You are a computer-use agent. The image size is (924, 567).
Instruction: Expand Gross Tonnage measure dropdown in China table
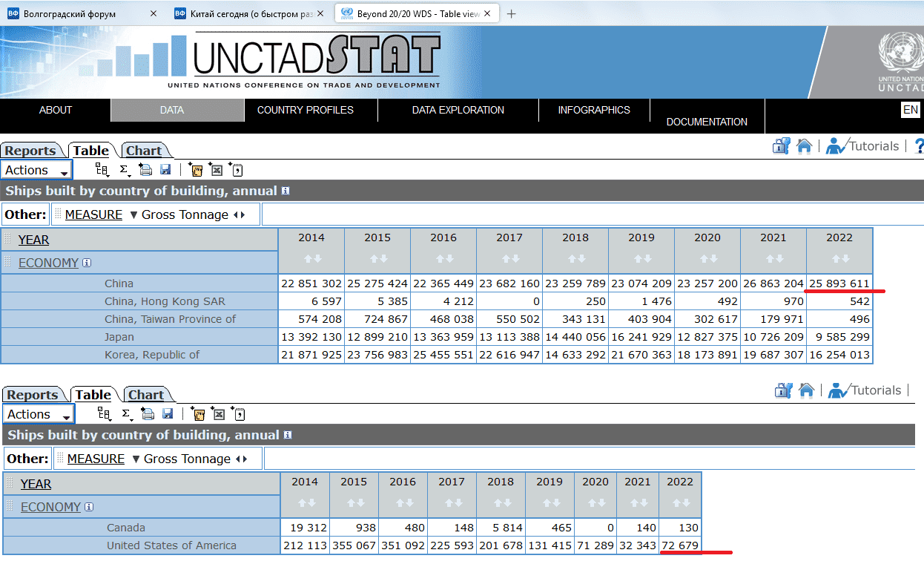tap(134, 214)
